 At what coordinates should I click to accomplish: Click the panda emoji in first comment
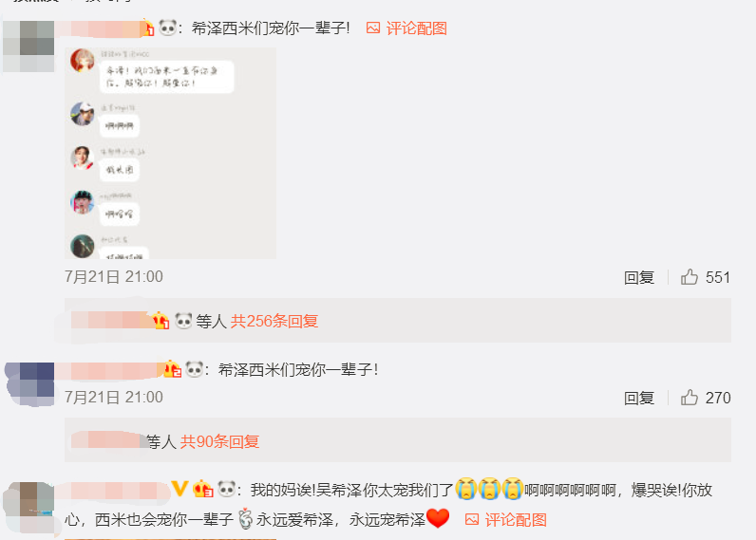(x=168, y=28)
